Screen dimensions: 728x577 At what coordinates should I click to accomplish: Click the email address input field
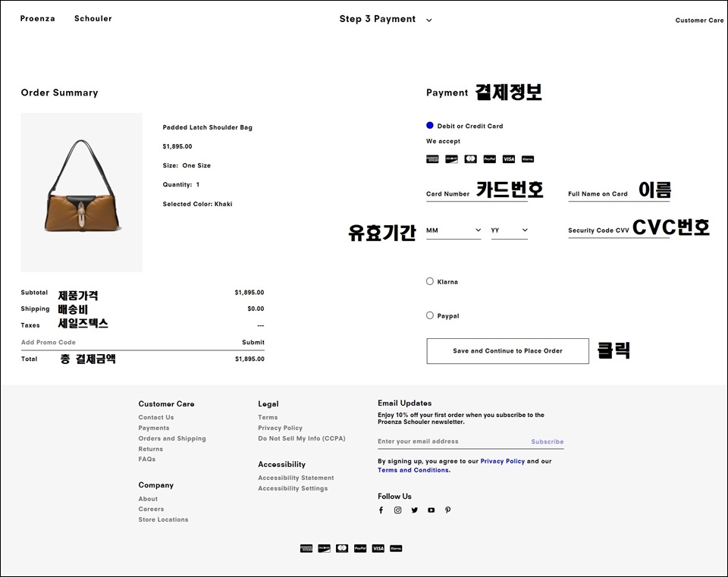pyautogui.click(x=453, y=441)
